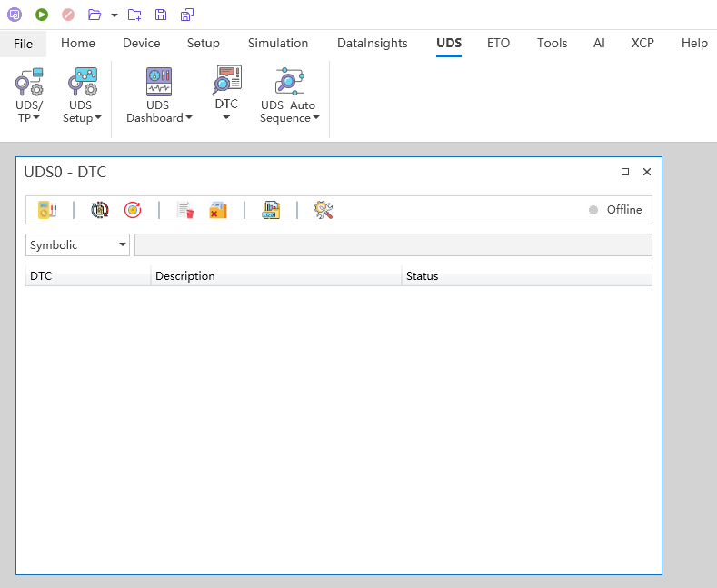The width and height of the screenshot is (717, 588).
Task: Click the folder with red X icon
Action: click(218, 210)
